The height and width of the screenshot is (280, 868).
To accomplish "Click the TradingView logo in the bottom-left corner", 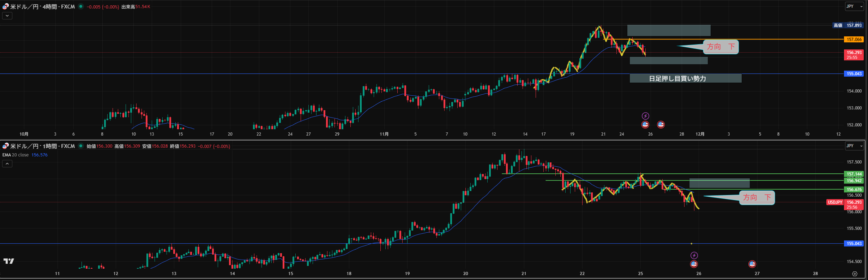I will 8,261.
